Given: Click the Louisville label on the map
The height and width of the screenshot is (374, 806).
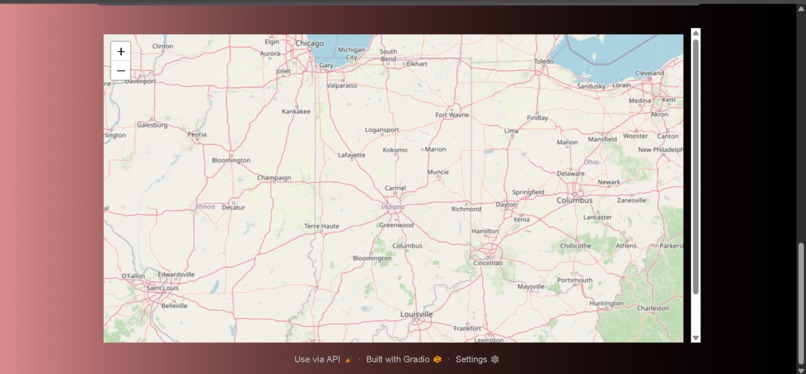Looking at the screenshot, I should point(416,314).
